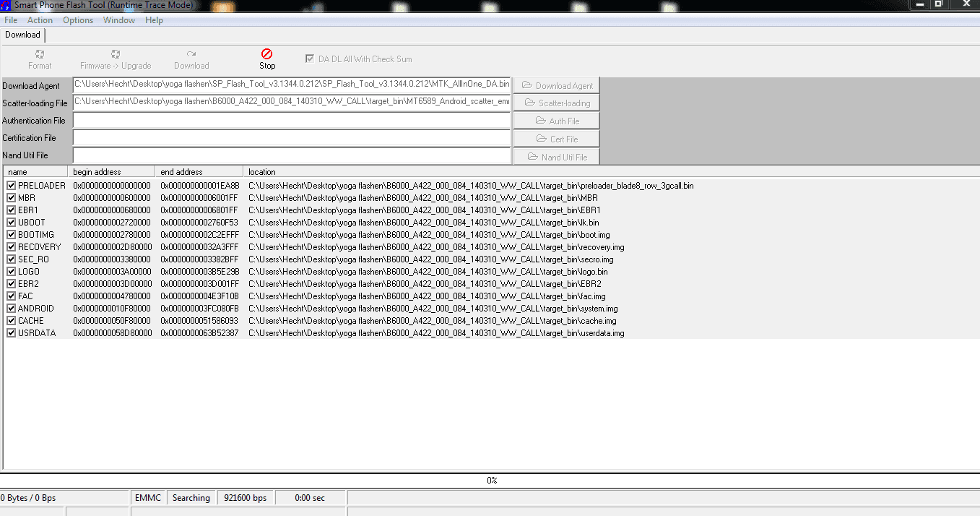
Task: Uncheck the CACHE partition checkbox
Action: tap(11, 321)
